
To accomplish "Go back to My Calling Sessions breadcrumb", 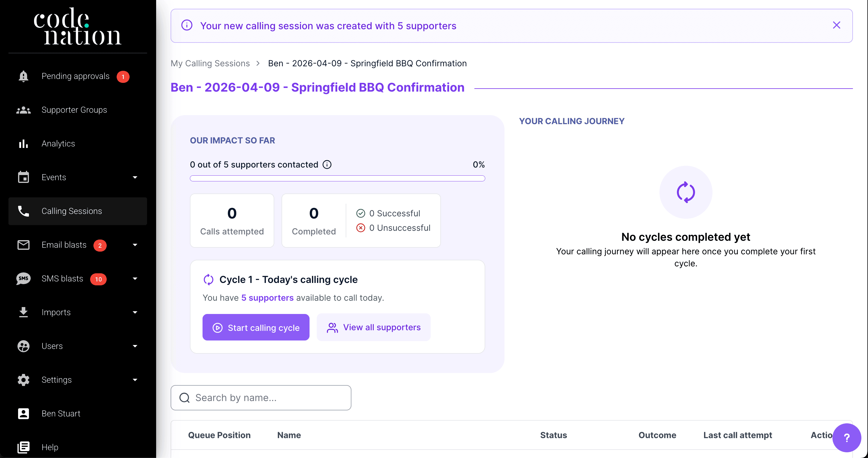I will coord(210,63).
